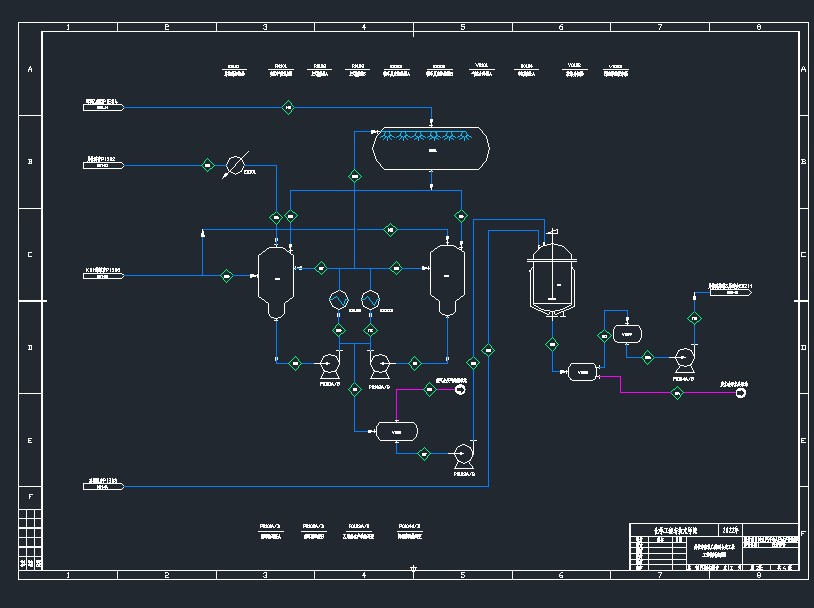Click the green diamond tag just before the heat exchanger
814x608 pixels.
point(208,165)
